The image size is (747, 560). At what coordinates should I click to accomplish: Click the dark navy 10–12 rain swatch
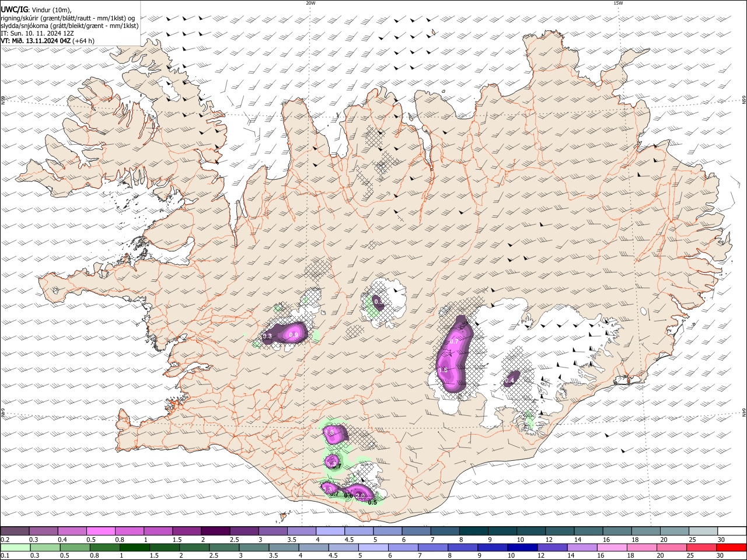pyautogui.click(x=521, y=547)
